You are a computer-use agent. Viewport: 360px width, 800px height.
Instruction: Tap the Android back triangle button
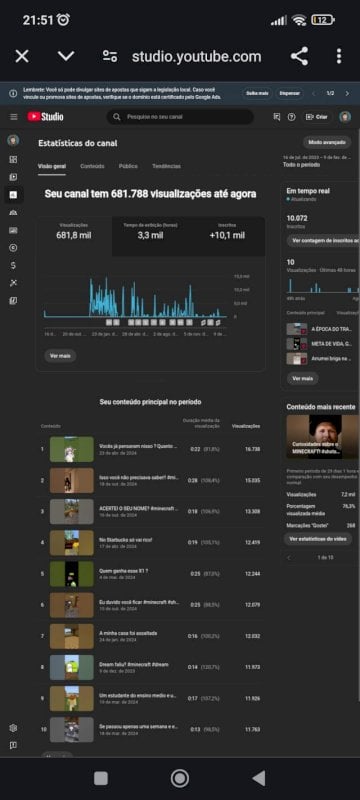coord(259,778)
